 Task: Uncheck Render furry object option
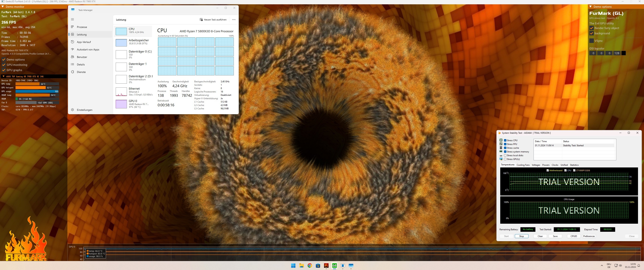click(592, 28)
